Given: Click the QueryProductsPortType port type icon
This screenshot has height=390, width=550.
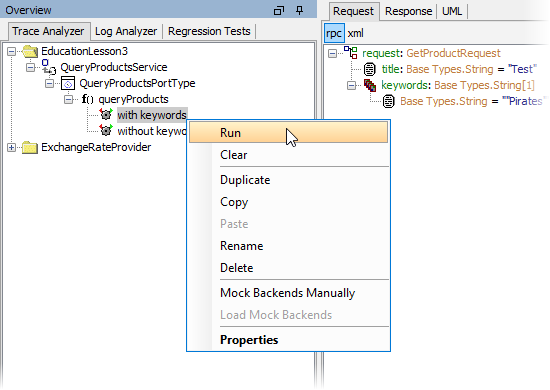Looking at the screenshot, I should (68, 83).
